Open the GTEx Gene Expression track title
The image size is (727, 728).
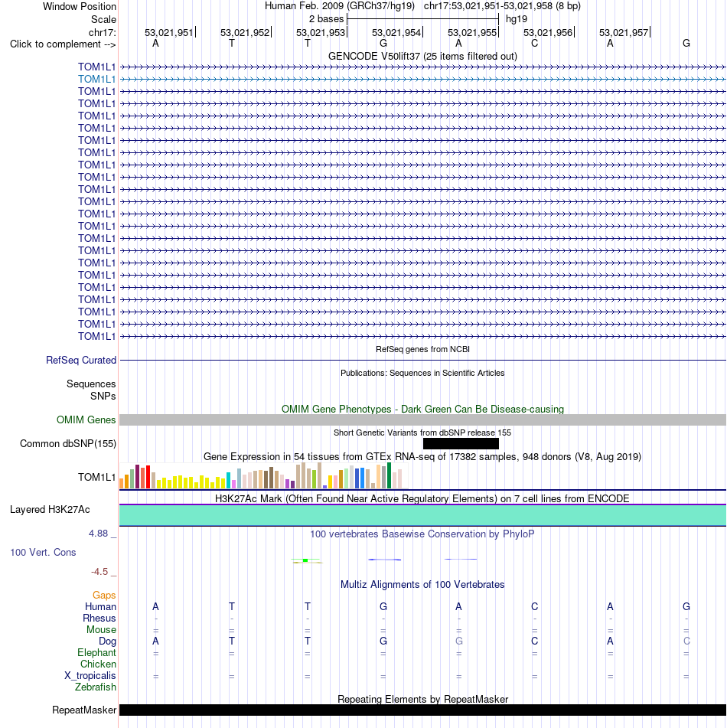[422, 457]
